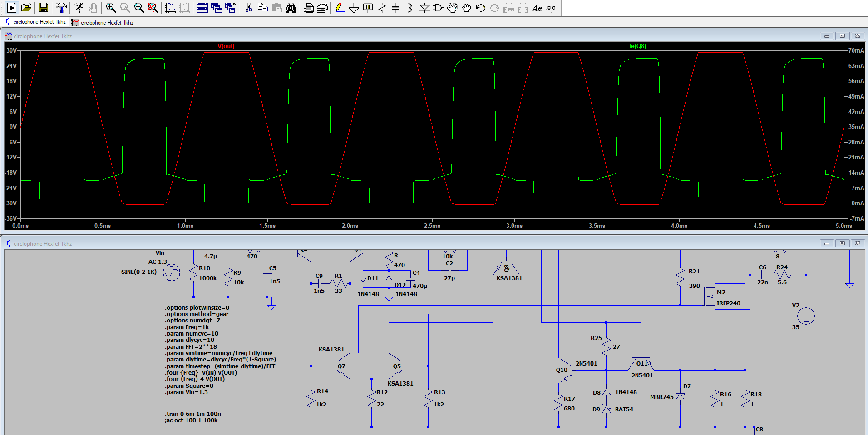Switch to the schematic tab circlophone Hexfet 1khz
Viewport: 868px width, 435px height.
pos(35,22)
